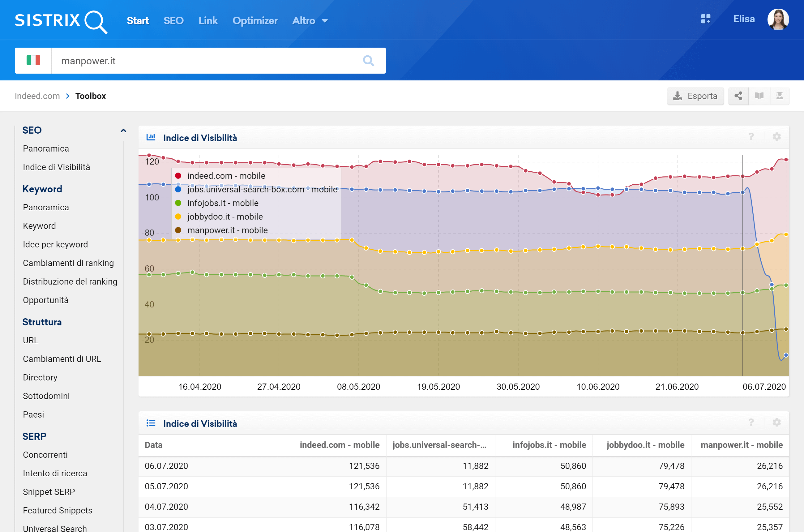Open Keyword section heading
This screenshot has width=804, height=532.
(42, 189)
